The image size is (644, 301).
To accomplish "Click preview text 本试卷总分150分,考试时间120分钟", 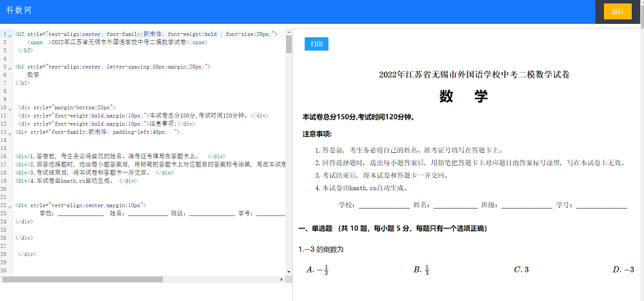I will click(x=359, y=118).
